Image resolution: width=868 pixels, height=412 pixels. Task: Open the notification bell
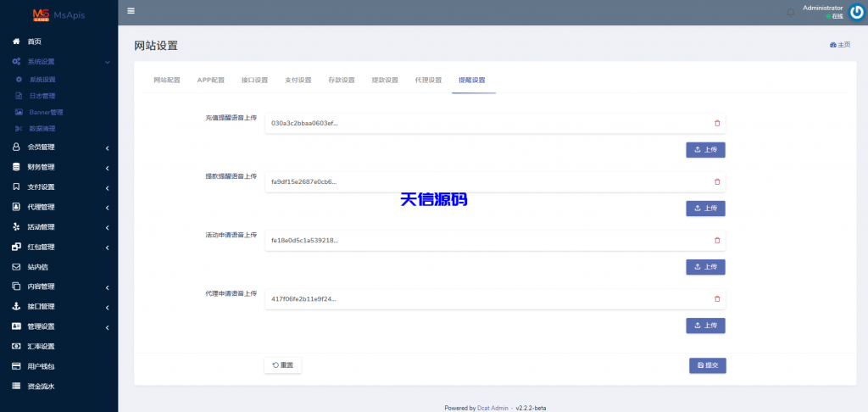click(x=790, y=12)
